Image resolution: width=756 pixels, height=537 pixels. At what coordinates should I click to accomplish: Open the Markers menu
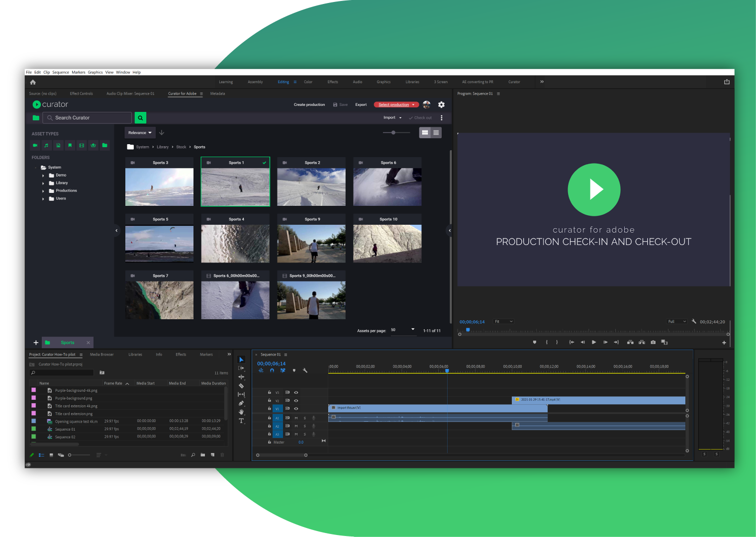(x=79, y=72)
